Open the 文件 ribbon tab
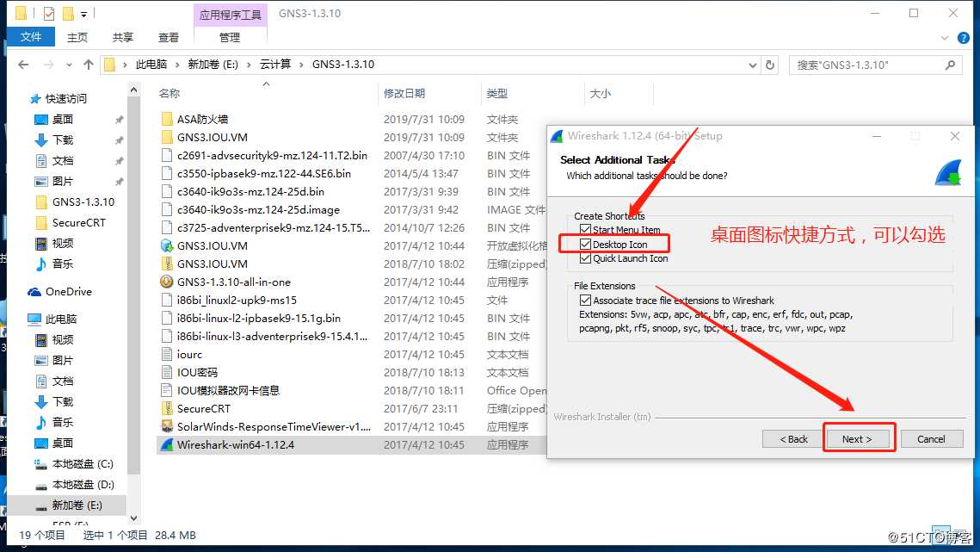 click(x=31, y=37)
